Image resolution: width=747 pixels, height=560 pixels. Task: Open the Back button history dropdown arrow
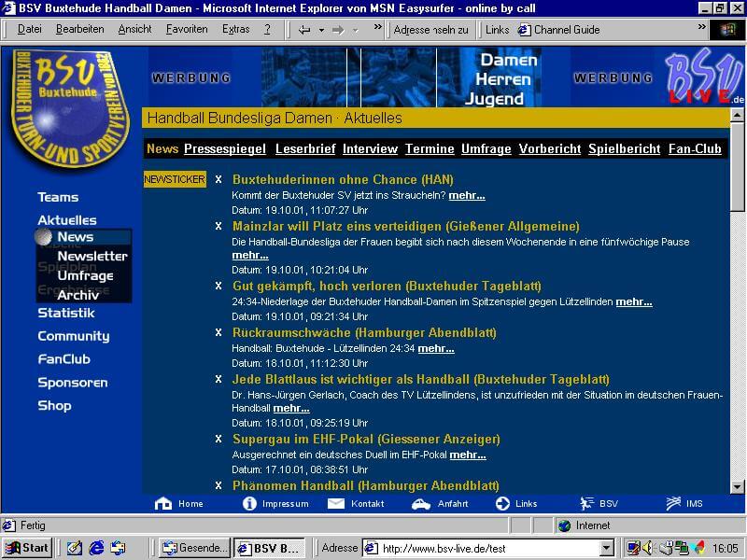pos(321,30)
